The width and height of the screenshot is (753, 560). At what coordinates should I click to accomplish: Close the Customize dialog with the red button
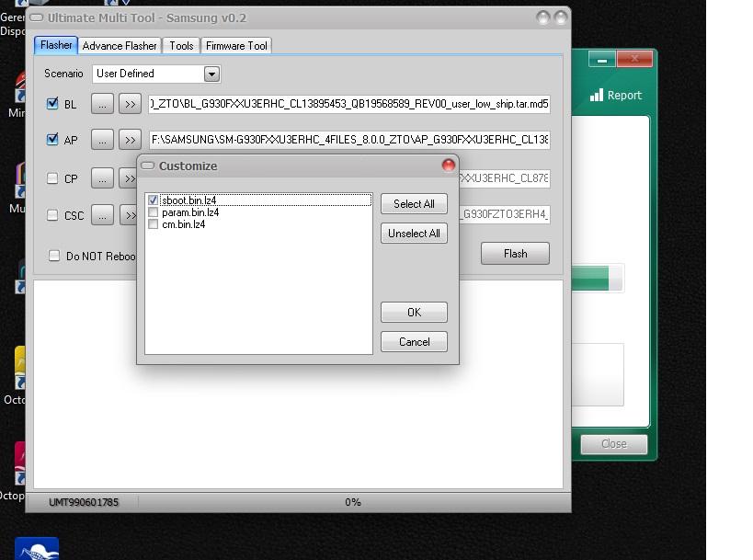(448, 166)
